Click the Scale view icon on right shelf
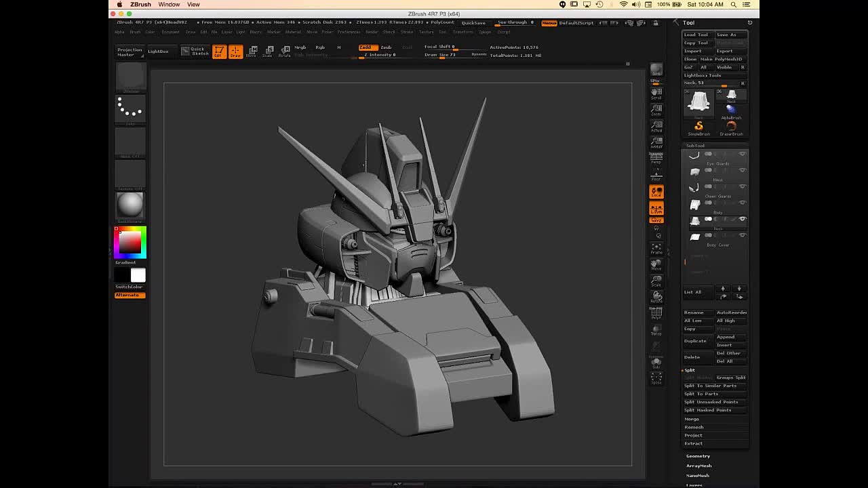Screen dimensions: 868x488 click(656, 281)
